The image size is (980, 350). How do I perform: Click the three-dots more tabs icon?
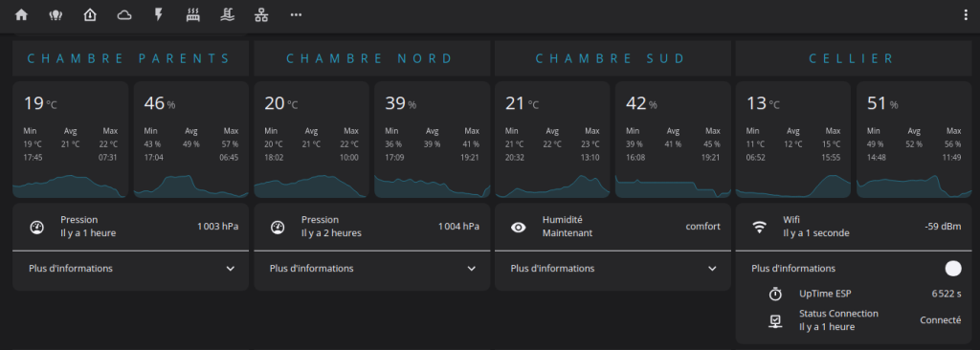(297, 15)
